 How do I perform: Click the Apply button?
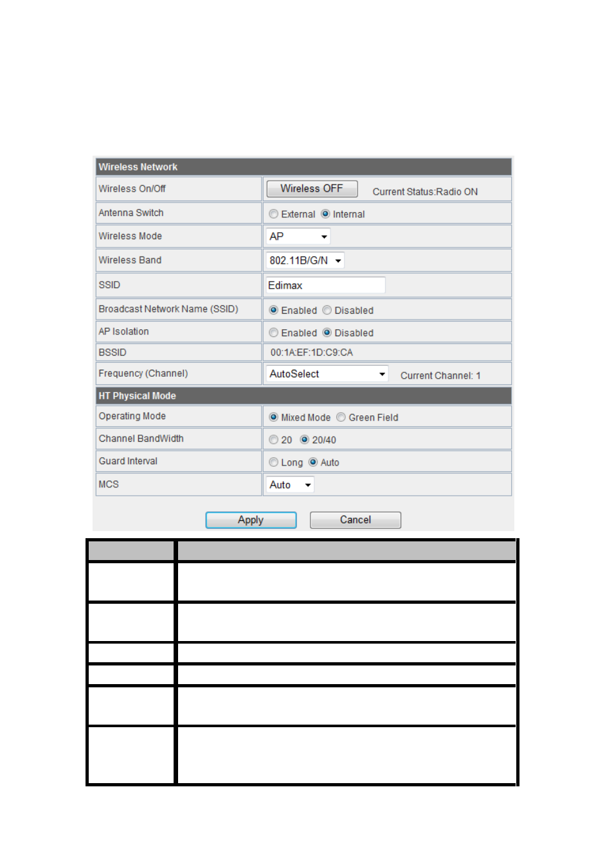251,520
